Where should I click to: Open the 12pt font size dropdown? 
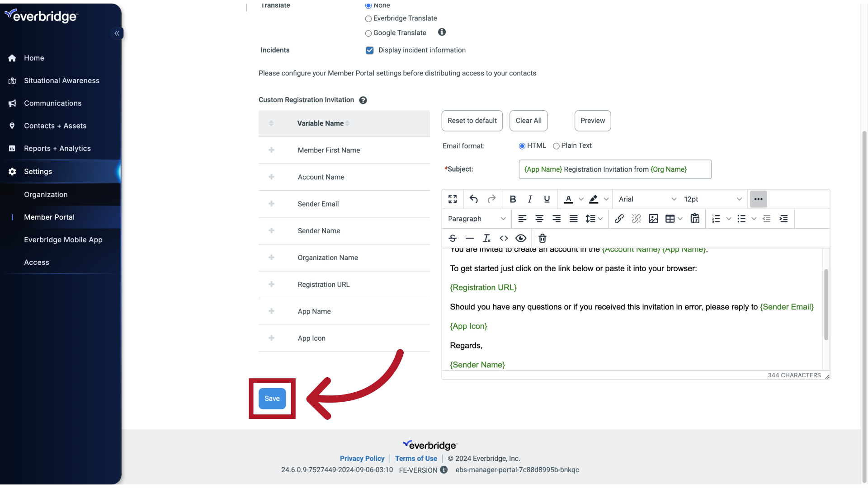tap(712, 199)
